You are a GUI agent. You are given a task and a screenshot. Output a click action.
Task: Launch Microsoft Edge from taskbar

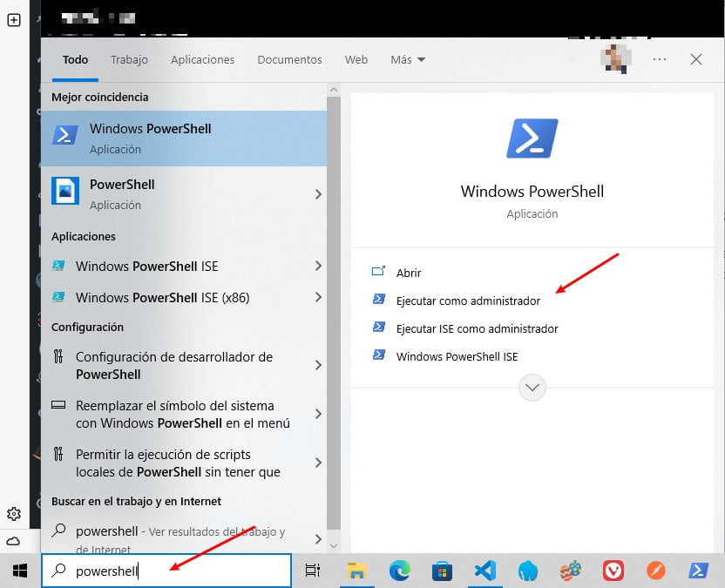coord(399,571)
